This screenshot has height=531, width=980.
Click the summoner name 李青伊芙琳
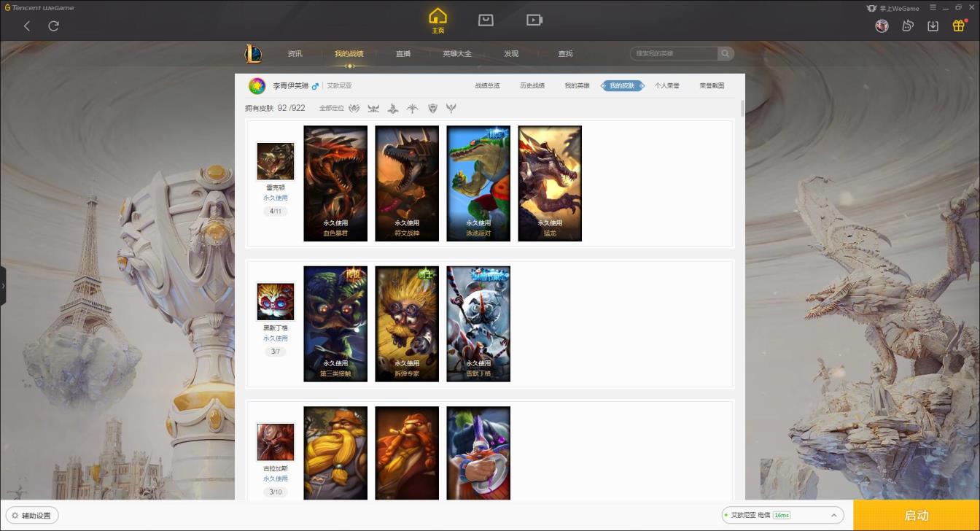click(x=291, y=86)
